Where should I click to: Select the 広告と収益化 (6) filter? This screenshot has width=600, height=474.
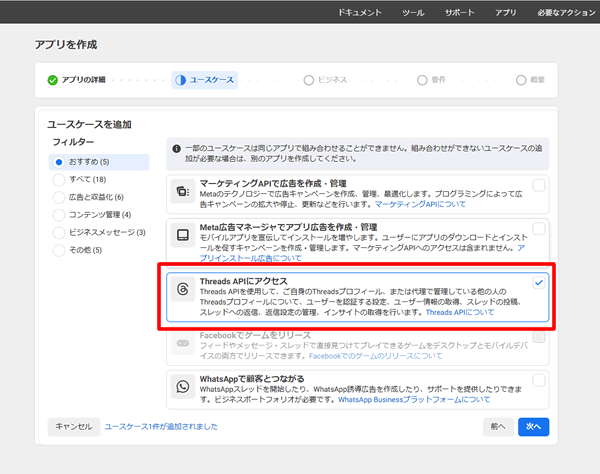[x=60, y=197]
